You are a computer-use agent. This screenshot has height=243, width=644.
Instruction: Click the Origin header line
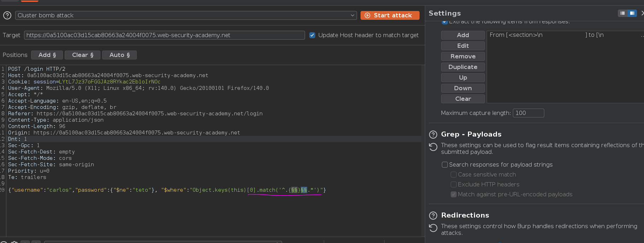pos(124,133)
